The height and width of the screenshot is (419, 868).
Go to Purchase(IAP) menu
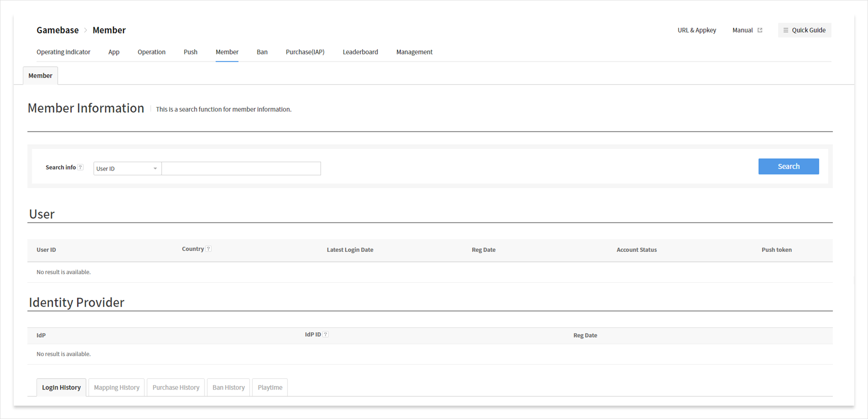(x=305, y=52)
